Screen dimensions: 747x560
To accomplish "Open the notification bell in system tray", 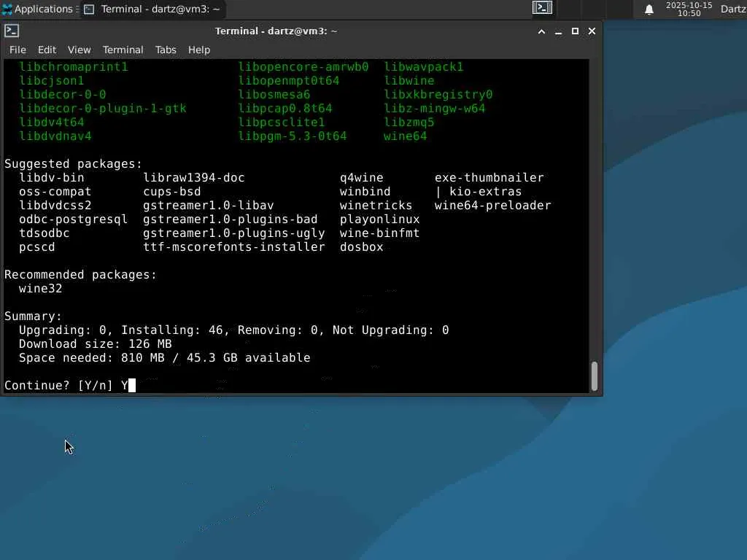I will [649, 9].
